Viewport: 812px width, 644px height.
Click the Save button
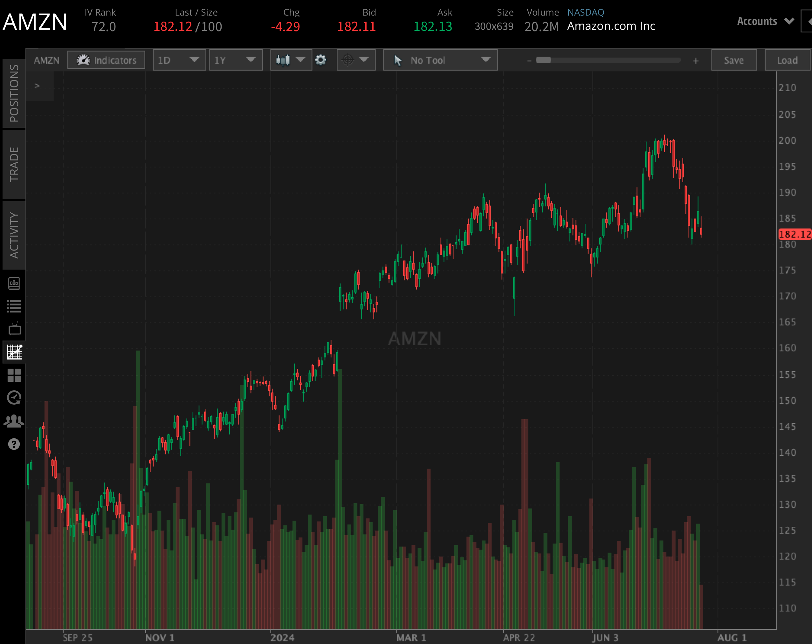click(734, 60)
